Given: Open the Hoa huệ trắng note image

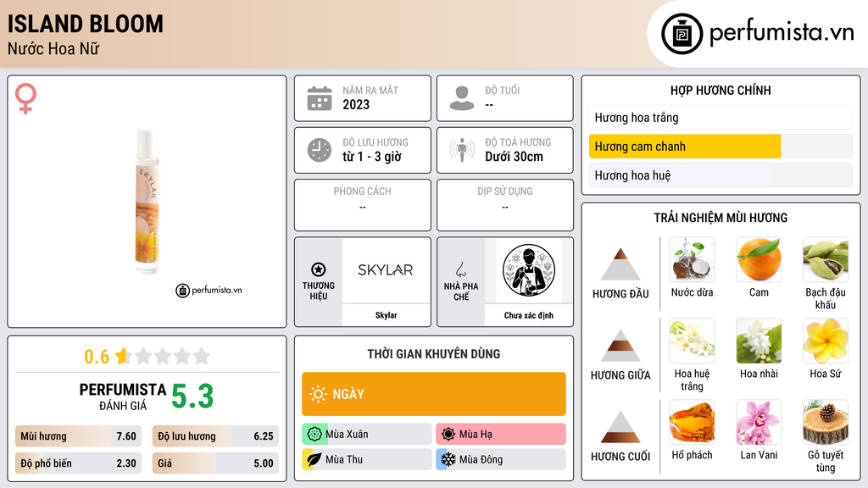Looking at the screenshot, I should point(692,341).
